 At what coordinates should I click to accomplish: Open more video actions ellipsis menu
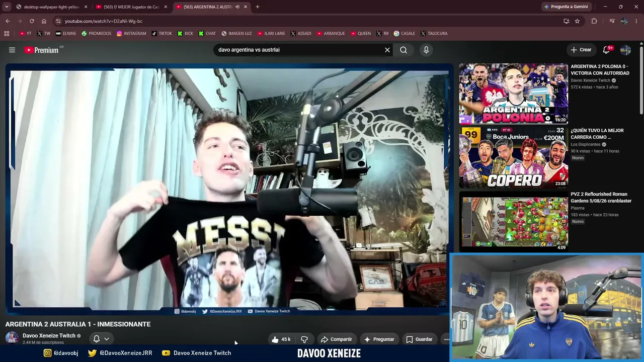[446, 339]
